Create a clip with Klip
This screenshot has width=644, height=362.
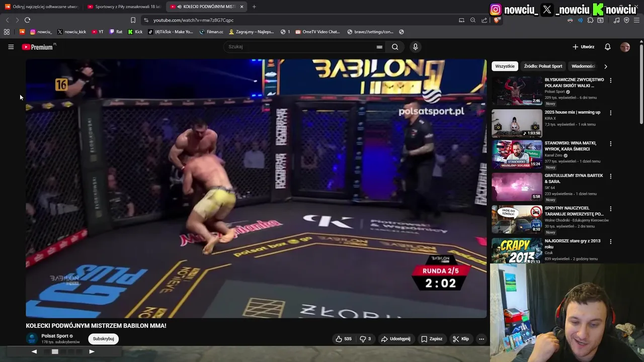[461, 339]
